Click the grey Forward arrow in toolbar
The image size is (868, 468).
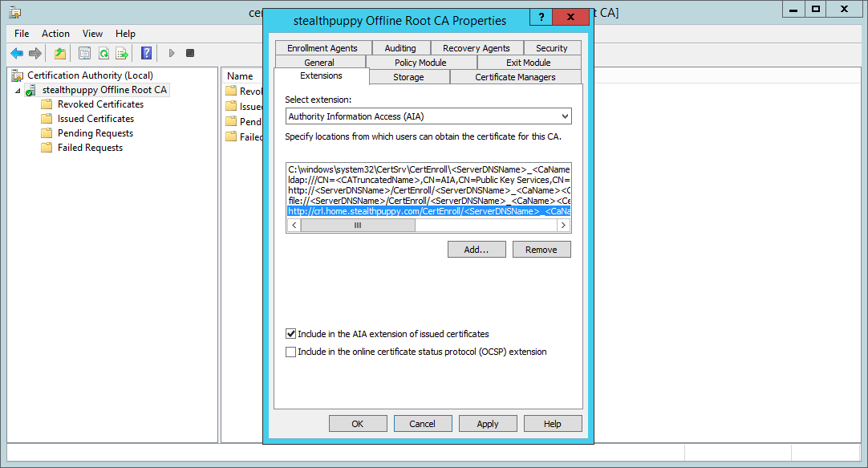point(34,53)
